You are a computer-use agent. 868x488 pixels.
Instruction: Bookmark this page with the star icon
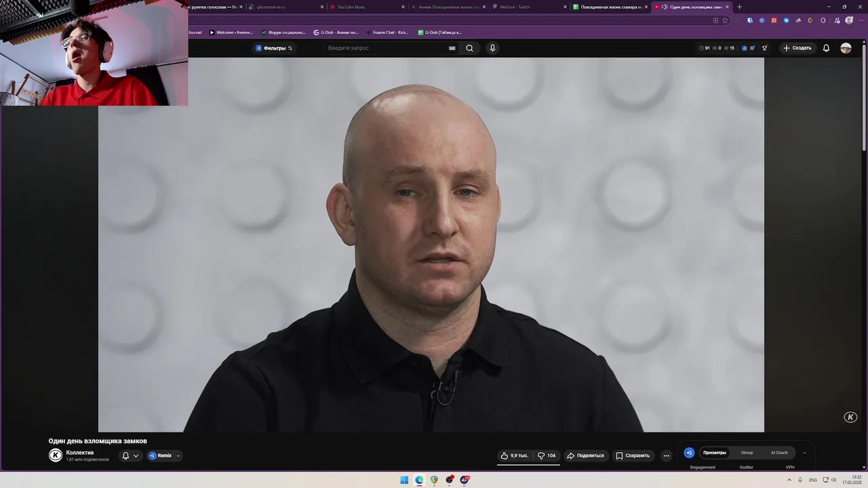725,20
